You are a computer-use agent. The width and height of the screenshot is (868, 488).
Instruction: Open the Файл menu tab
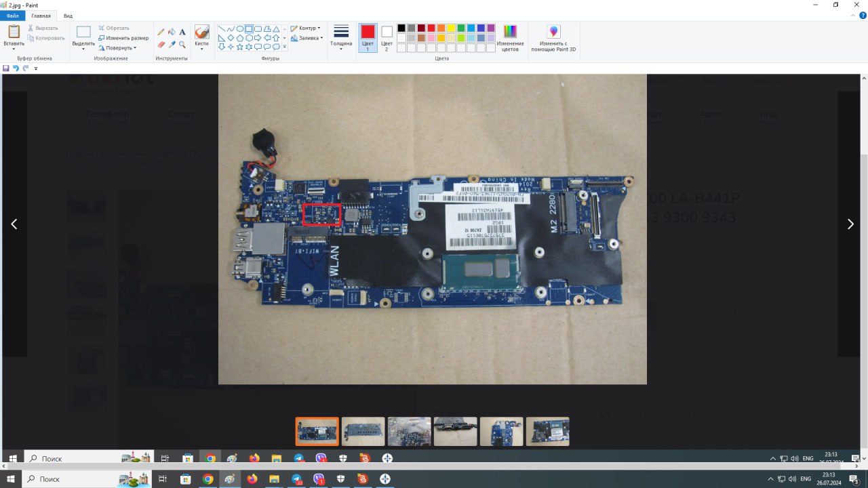click(13, 15)
